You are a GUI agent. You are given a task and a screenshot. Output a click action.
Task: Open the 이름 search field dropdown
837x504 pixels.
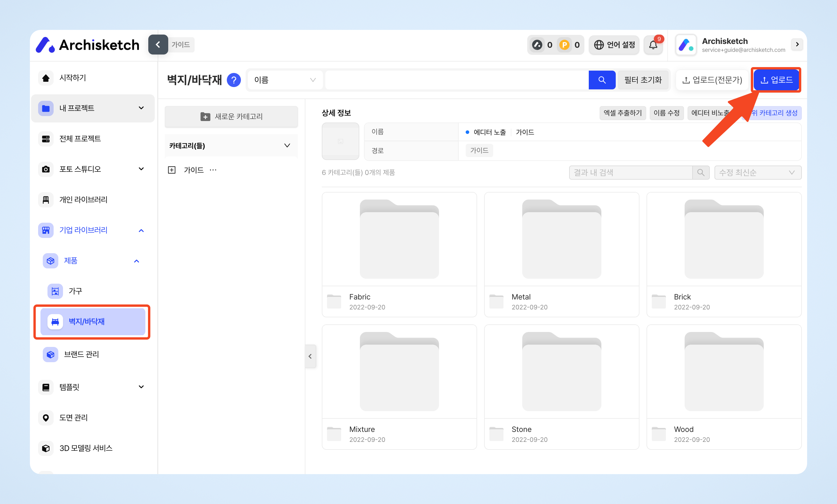coord(285,80)
